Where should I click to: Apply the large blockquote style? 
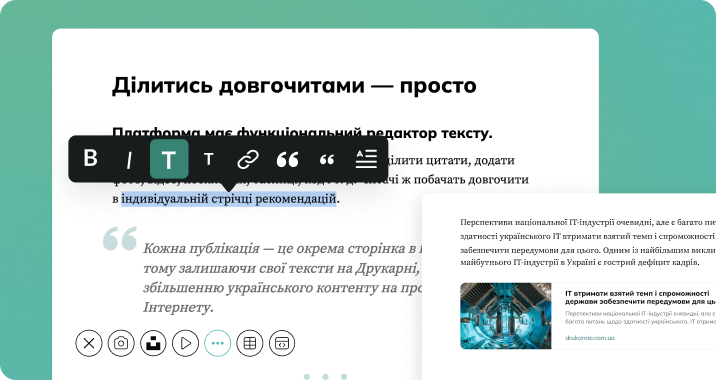pos(288,159)
